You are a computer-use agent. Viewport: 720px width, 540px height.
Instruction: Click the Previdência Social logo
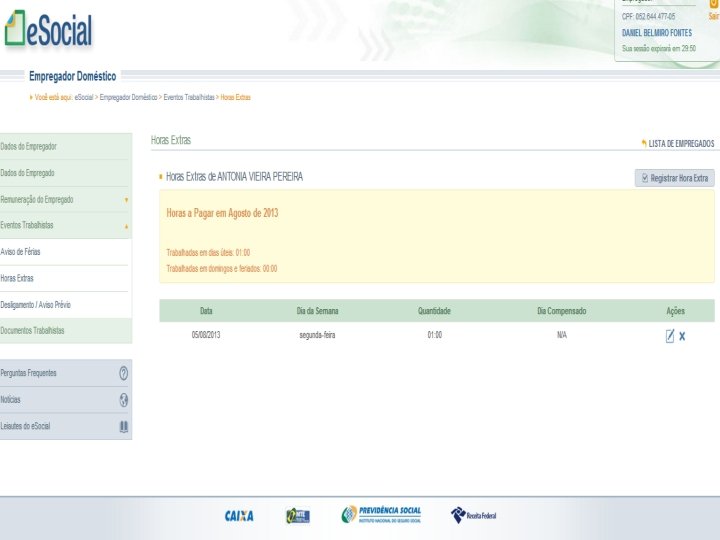381,514
